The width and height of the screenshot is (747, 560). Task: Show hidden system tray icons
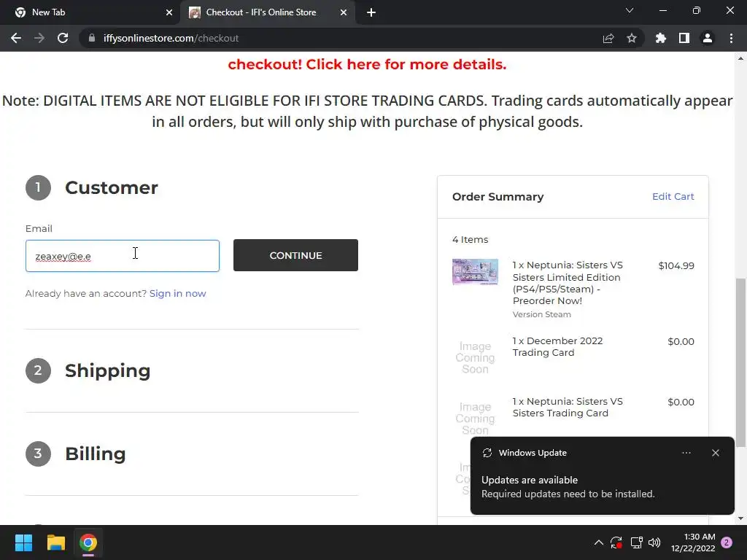point(599,542)
